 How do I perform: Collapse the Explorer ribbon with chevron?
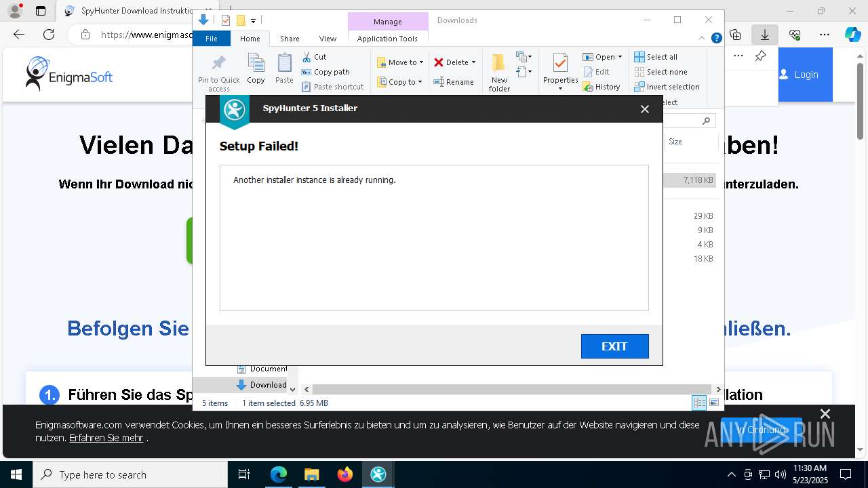tap(703, 38)
